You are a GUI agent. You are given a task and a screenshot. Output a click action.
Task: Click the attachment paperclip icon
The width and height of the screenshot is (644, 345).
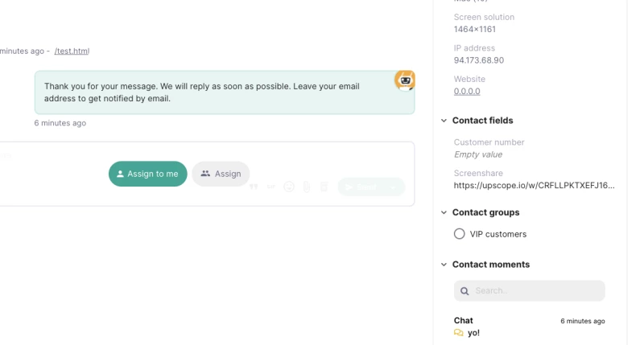coord(307,187)
